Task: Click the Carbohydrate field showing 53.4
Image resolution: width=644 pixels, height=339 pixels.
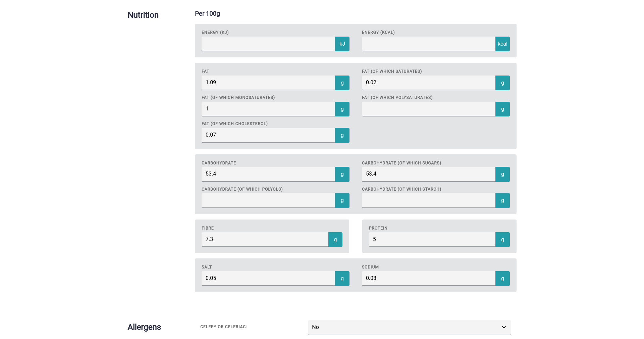Action: tap(268, 174)
